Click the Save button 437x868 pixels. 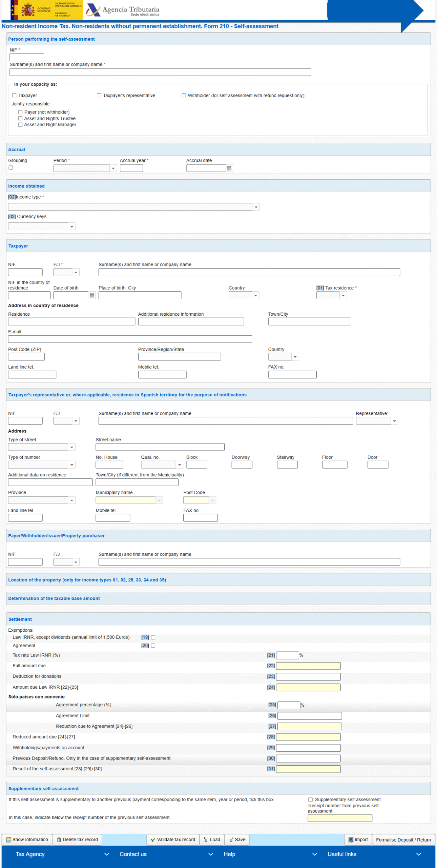tap(237, 840)
